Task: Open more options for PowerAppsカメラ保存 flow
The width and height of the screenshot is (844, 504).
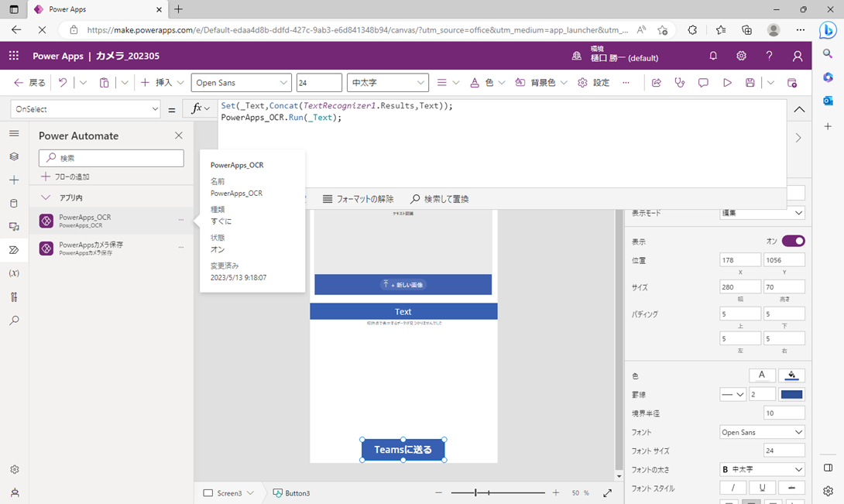Action: 181,247
